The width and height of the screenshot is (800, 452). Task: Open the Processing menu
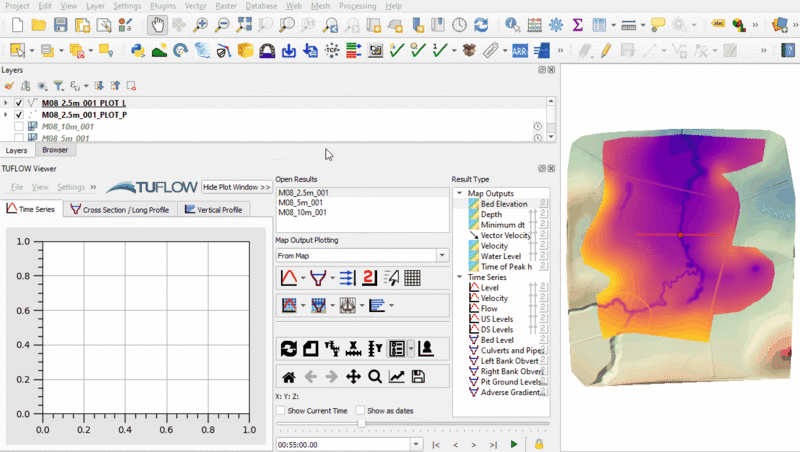click(357, 6)
